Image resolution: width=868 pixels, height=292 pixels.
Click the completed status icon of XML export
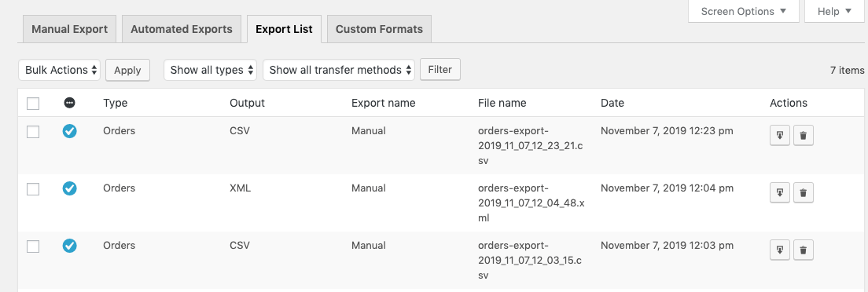point(70,188)
